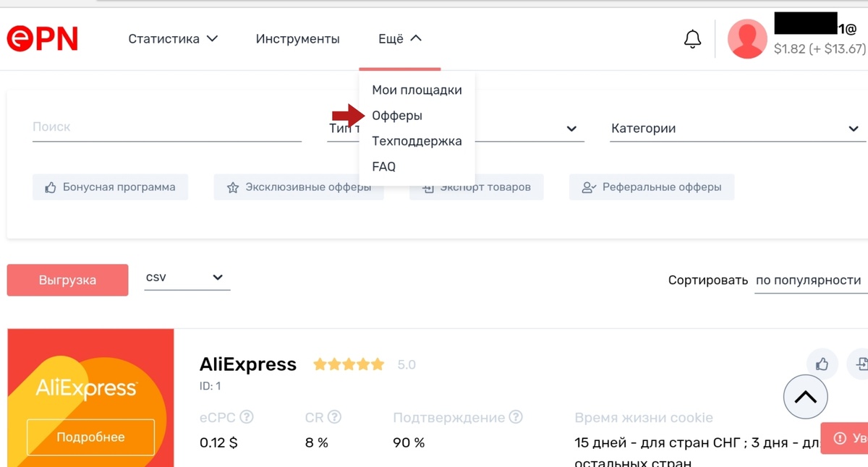
Task: Select Мои площадки menu item
Action: pos(417,90)
